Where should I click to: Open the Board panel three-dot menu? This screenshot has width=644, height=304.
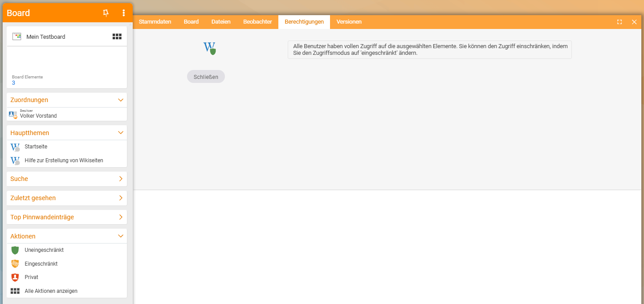click(124, 13)
